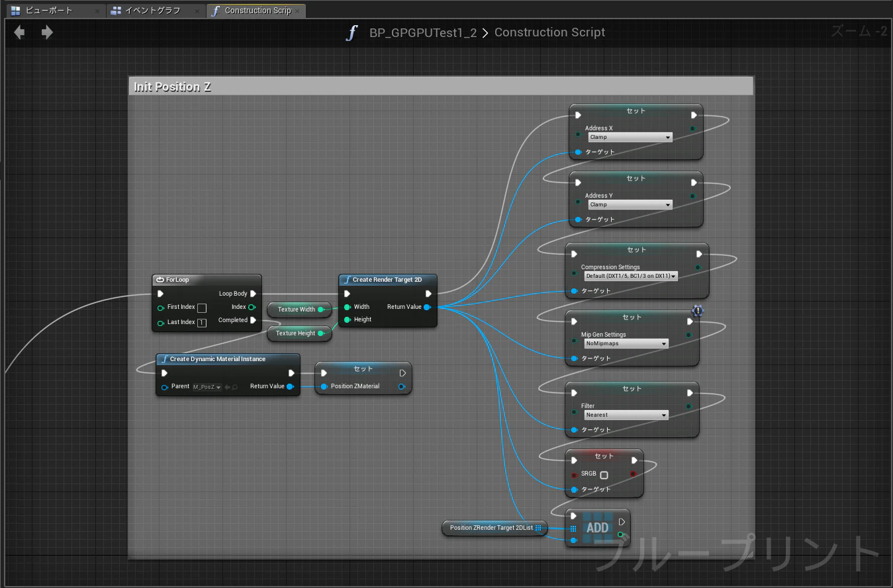
Task: Click the output exec pin on ADD node
Action: pyautogui.click(x=620, y=521)
